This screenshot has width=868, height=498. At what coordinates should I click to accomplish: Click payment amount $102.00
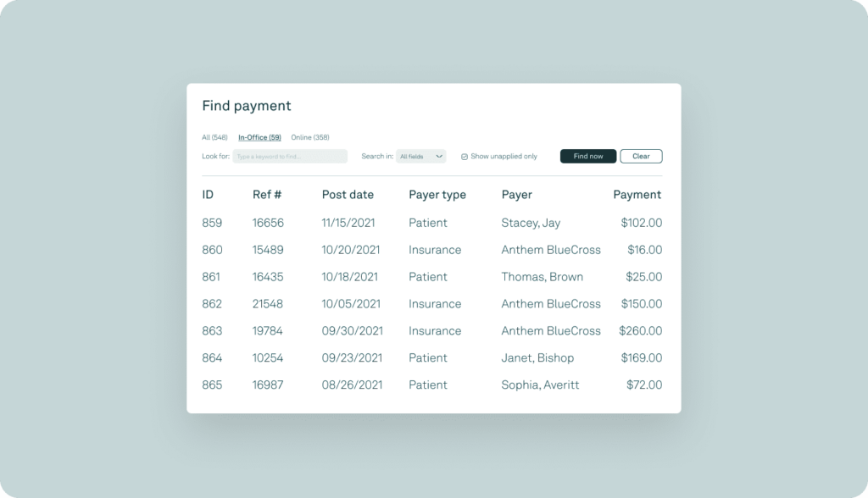641,223
